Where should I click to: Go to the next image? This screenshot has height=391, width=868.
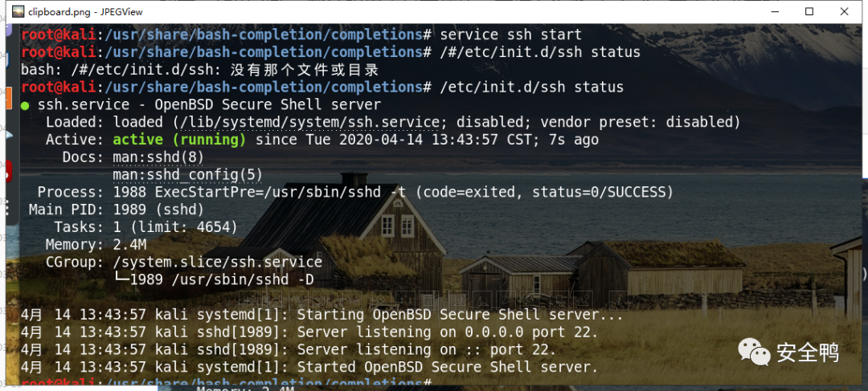coord(299,300)
